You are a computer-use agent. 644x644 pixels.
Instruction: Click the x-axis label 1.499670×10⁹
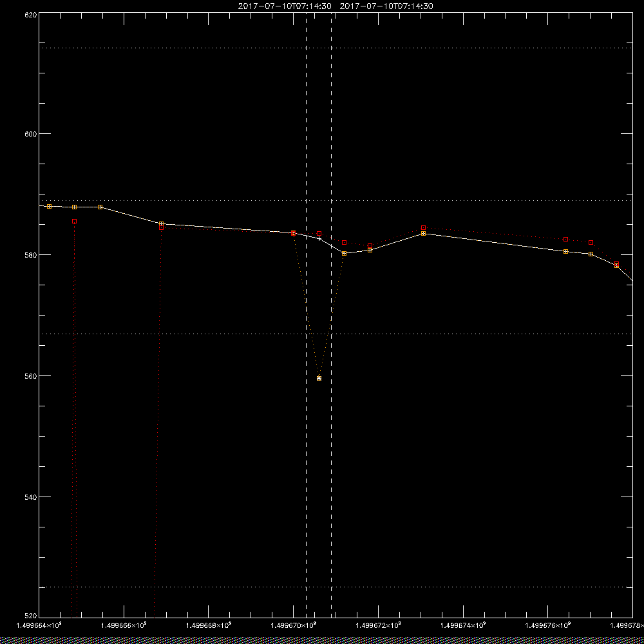pos(294,625)
